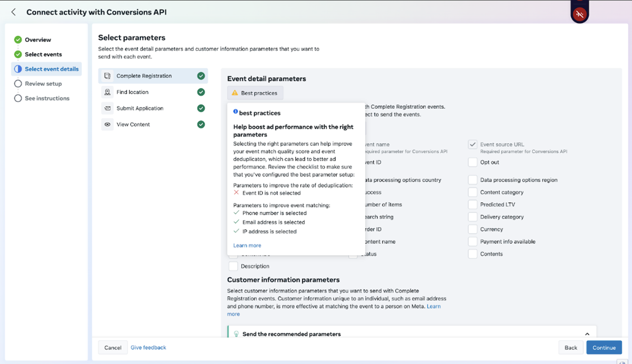Open the Review setup step

tap(43, 84)
